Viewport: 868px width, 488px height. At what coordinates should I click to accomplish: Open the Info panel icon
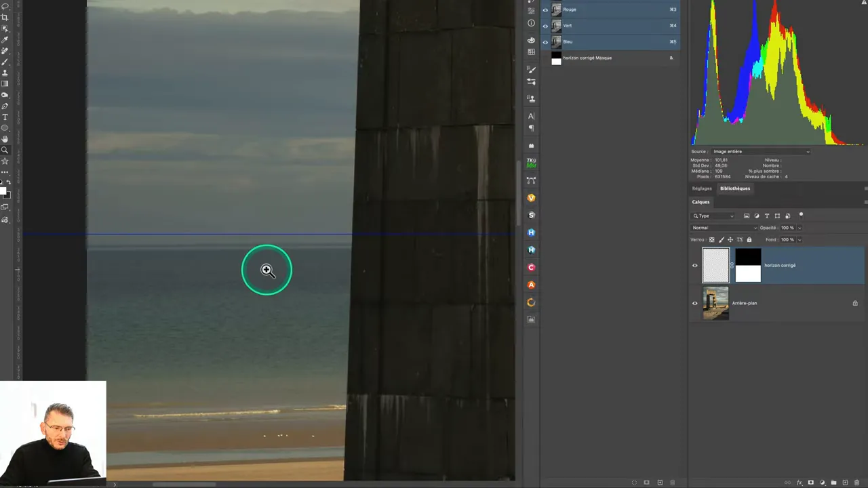531,23
